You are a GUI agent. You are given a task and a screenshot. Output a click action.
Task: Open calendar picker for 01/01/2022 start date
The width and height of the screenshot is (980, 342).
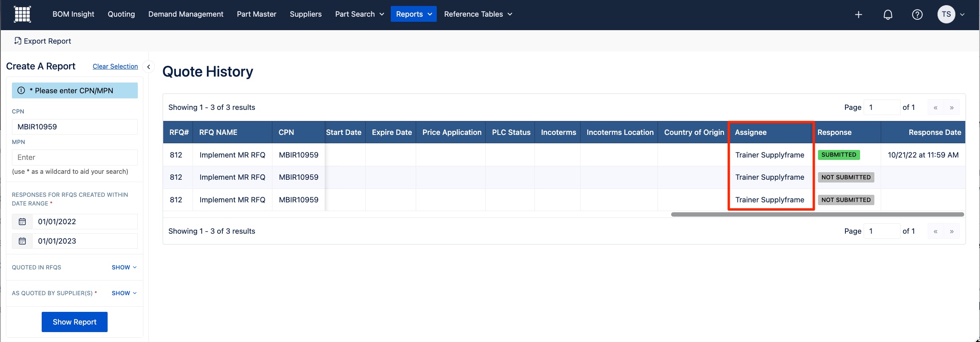22,222
